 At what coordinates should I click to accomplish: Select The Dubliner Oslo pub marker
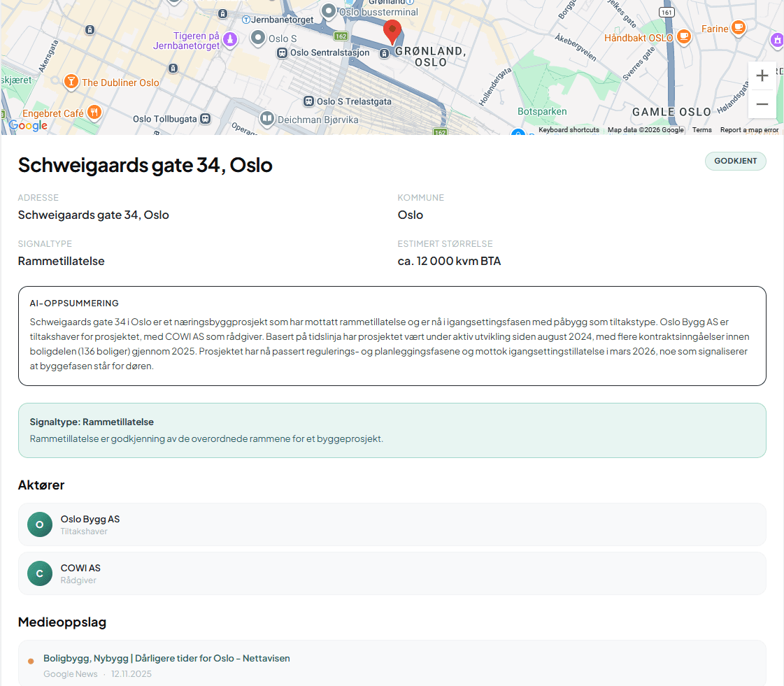pos(72,81)
